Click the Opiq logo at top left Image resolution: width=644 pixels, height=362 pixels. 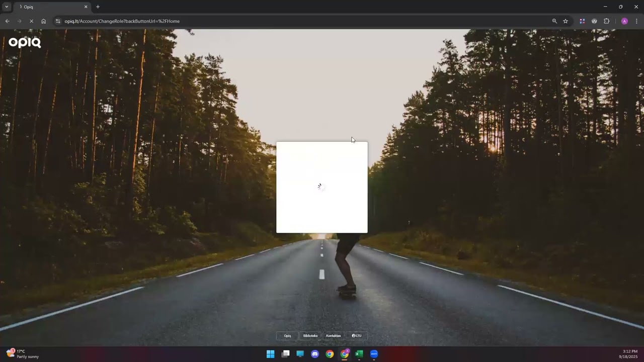(x=25, y=43)
